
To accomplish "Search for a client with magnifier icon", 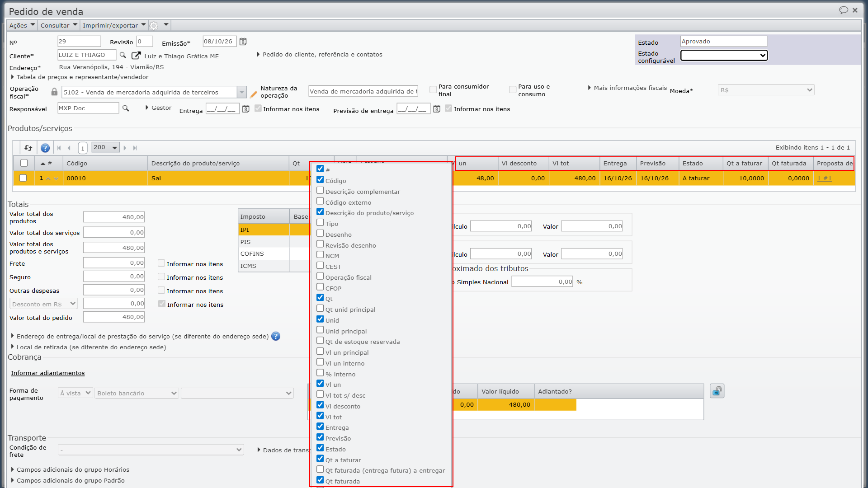I will pos(123,55).
